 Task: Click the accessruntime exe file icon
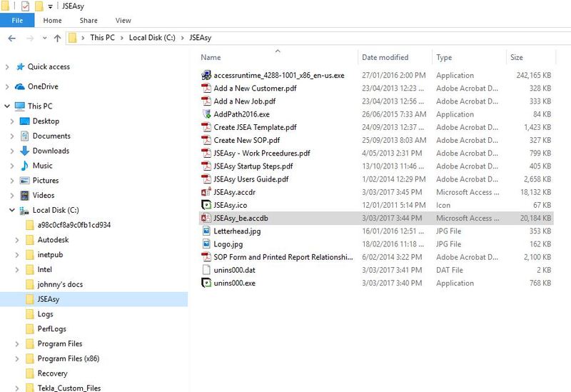point(206,76)
